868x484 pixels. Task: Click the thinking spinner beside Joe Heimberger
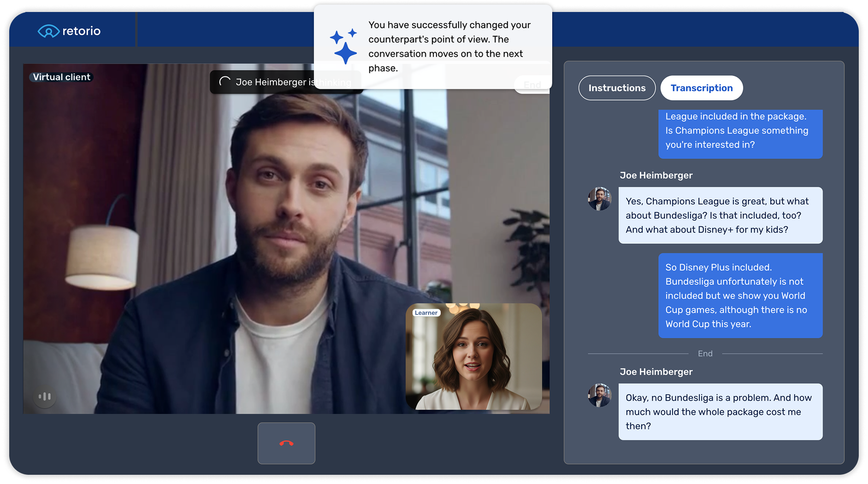[224, 82]
